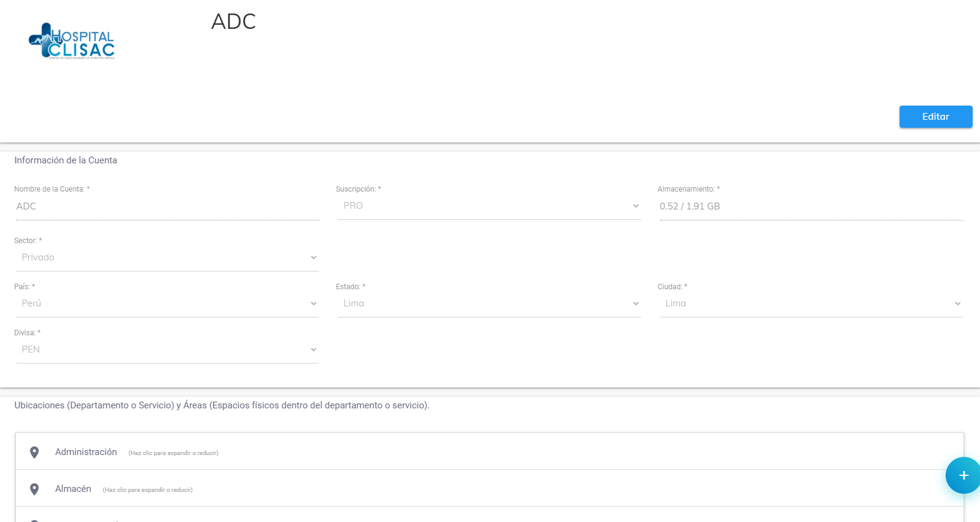
Task: Click the Suscripción dropdown chevron arrow
Action: point(636,206)
